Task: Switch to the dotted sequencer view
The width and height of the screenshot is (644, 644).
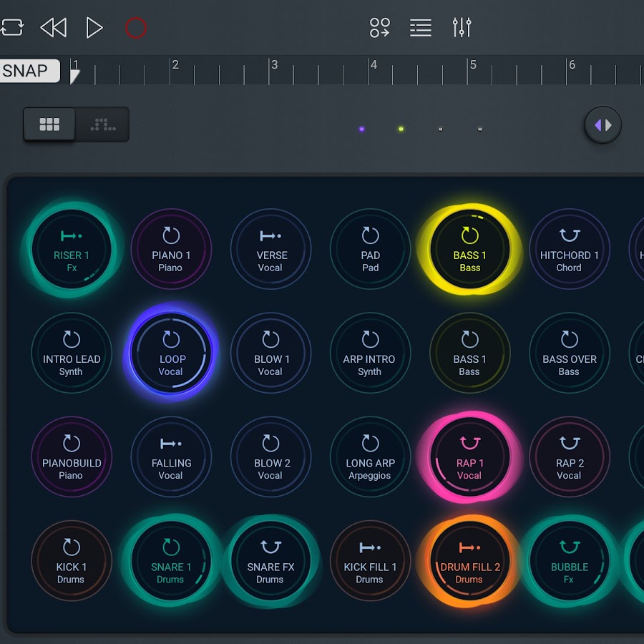Action: tap(103, 125)
